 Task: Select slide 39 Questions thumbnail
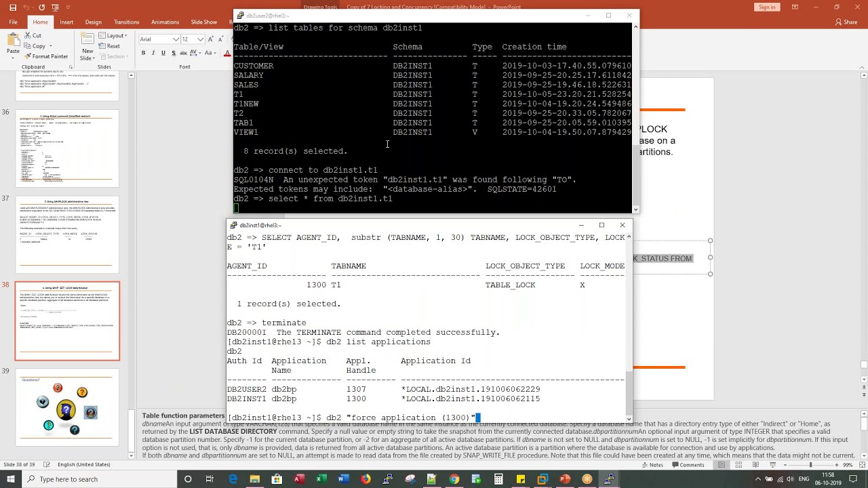[67, 408]
